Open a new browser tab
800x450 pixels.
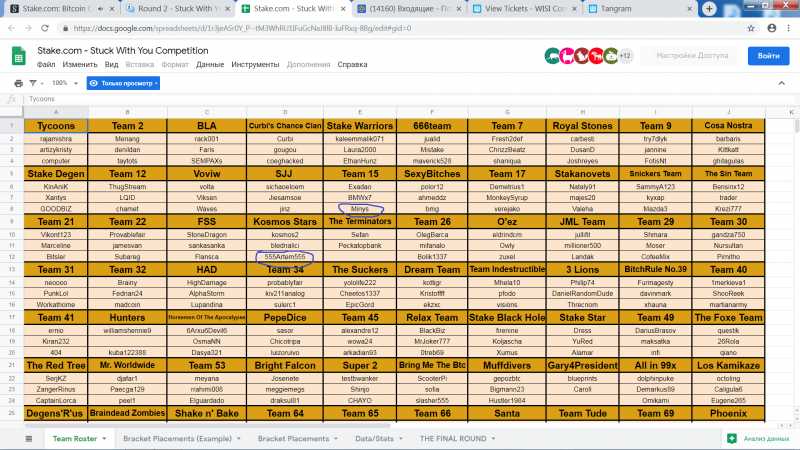coord(709,9)
